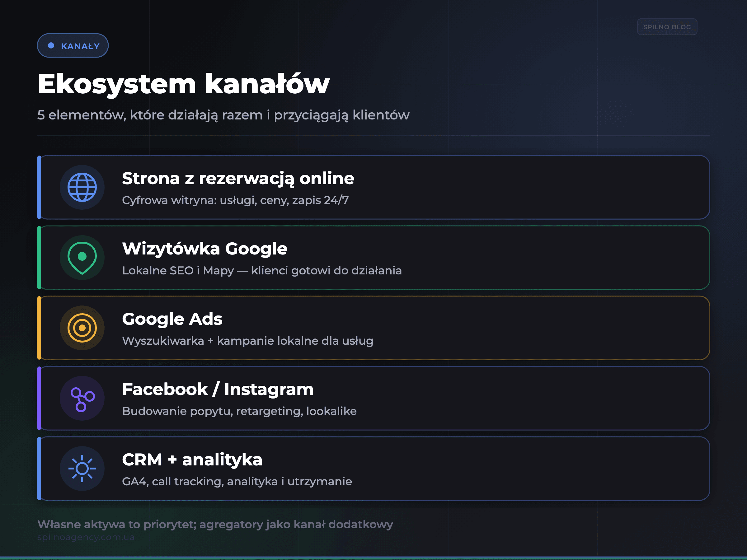Select the Wizytówka Google heading
Screen dimensions: 747x560
205,249
